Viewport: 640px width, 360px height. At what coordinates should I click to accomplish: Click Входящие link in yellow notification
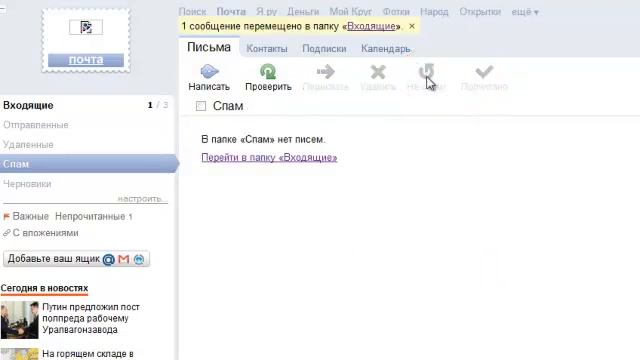click(x=371, y=26)
